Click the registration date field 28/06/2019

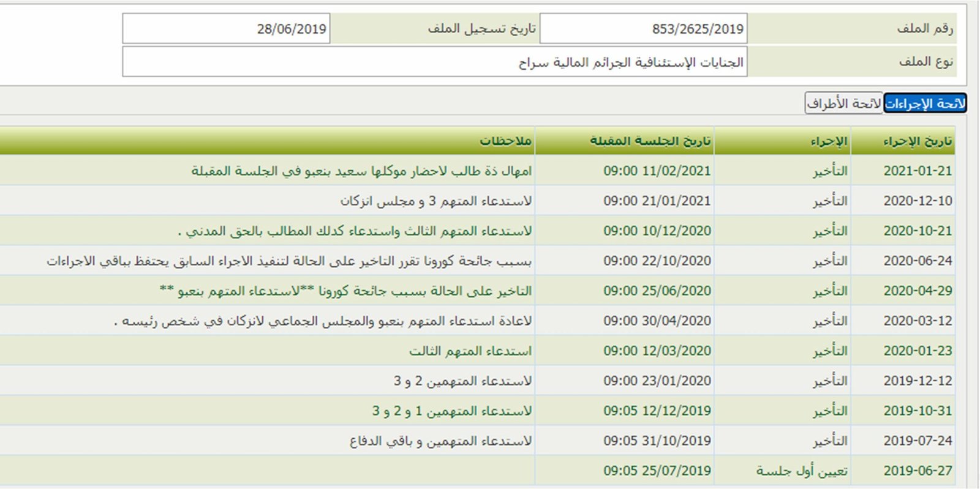click(x=226, y=29)
